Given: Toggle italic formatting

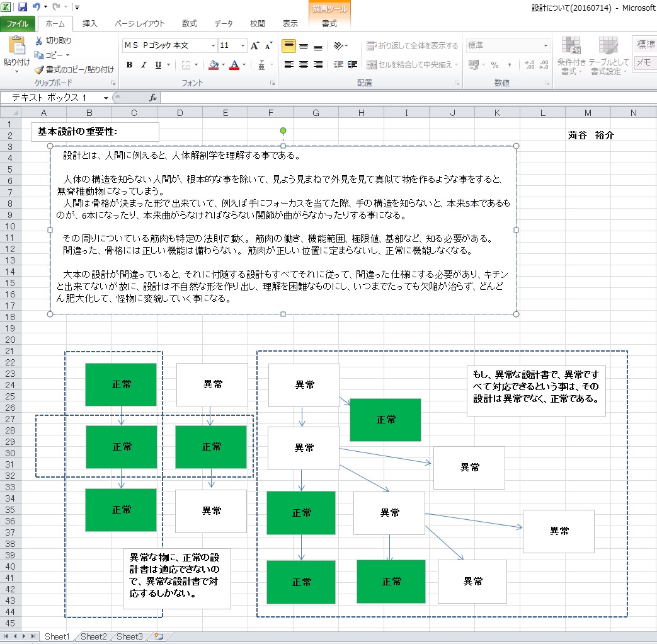Looking at the screenshot, I should click(144, 65).
